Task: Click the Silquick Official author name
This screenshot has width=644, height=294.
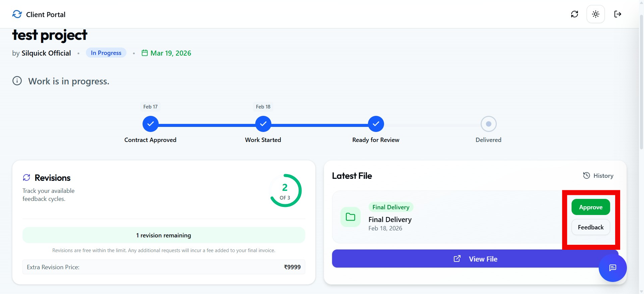Action: coord(46,53)
